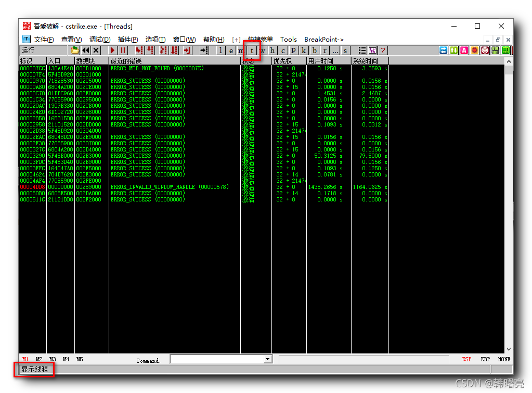Focus the Command input field
Viewport: 532px width, 393px height.
point(217,359)
